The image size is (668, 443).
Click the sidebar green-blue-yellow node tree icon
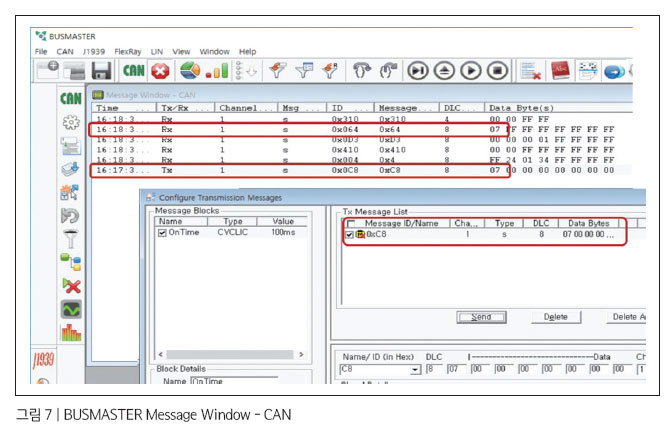[x=71, y=262]
